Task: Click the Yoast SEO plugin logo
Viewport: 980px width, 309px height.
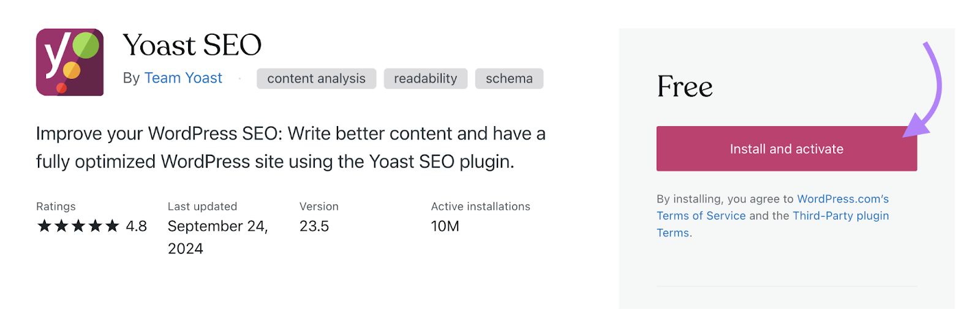Action: [x=70, y=62]
